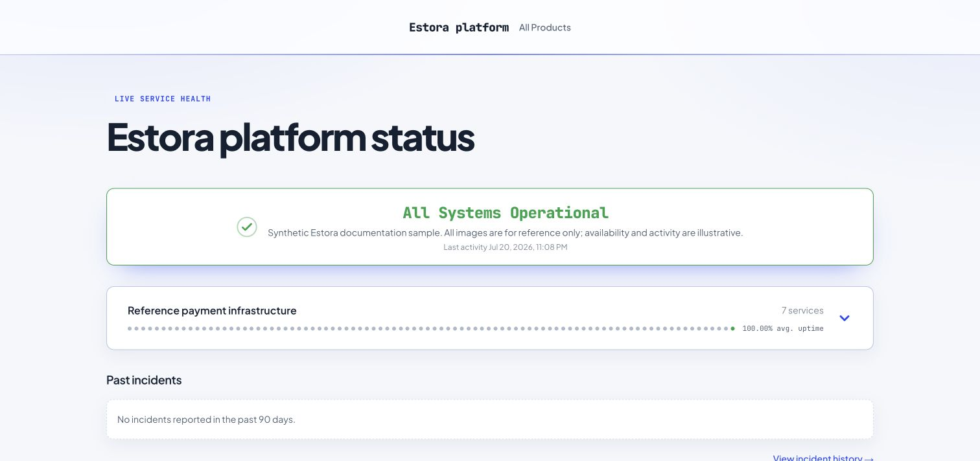980x461 pixels.
Task: Expand the Reference payment infrastructure chevron
Action: 845,318
